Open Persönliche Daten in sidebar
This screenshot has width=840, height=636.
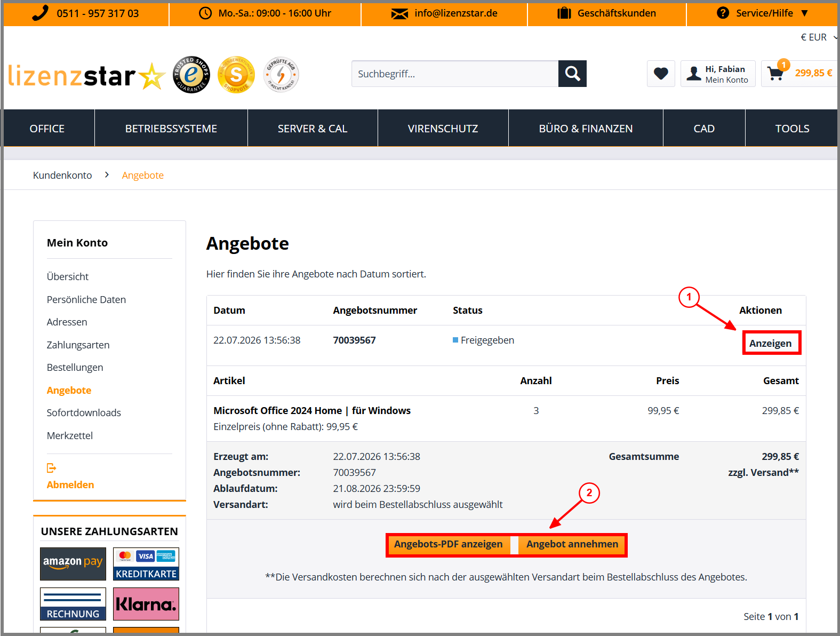[x=86, y=300]
